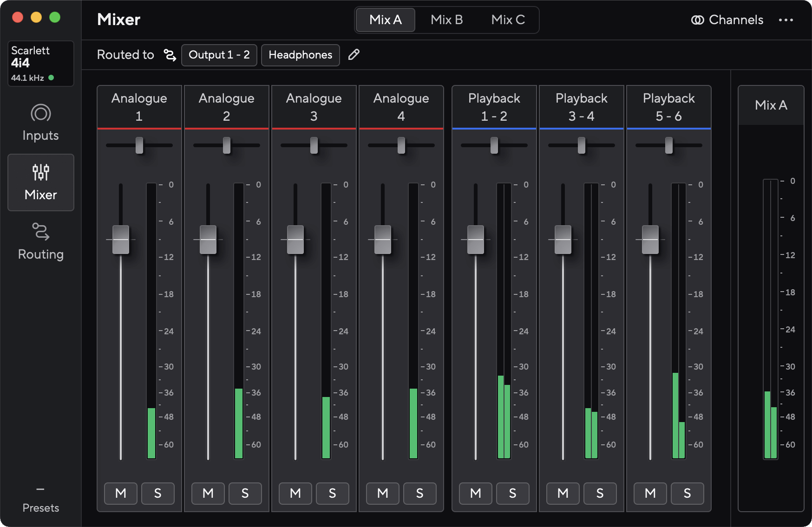The height and width of the screenshot is (527, 812).
Task: Click the Analogue 1 volume fader knob
Action: pyautogui.click(x=121, y=240)
